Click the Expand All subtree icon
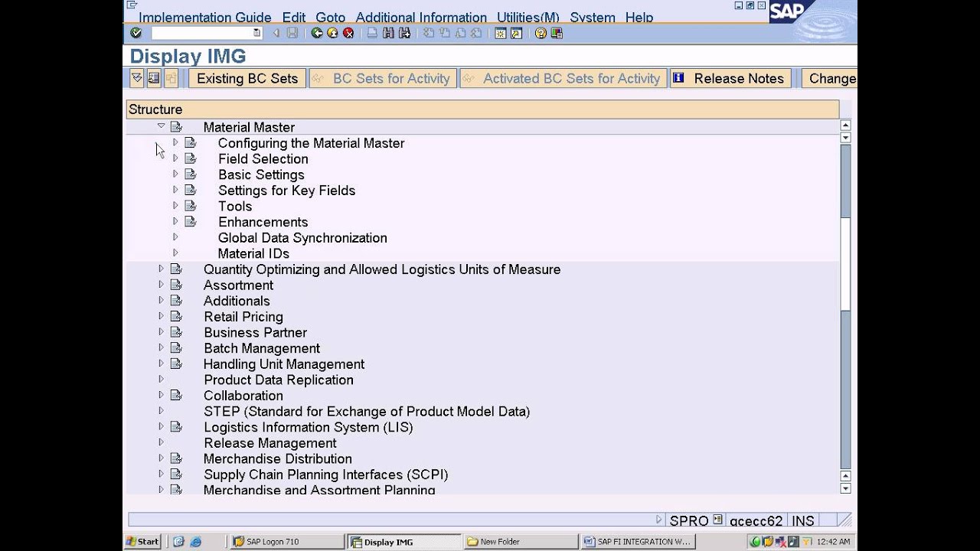Screen dimensions: 980x551 coord(136,78)
